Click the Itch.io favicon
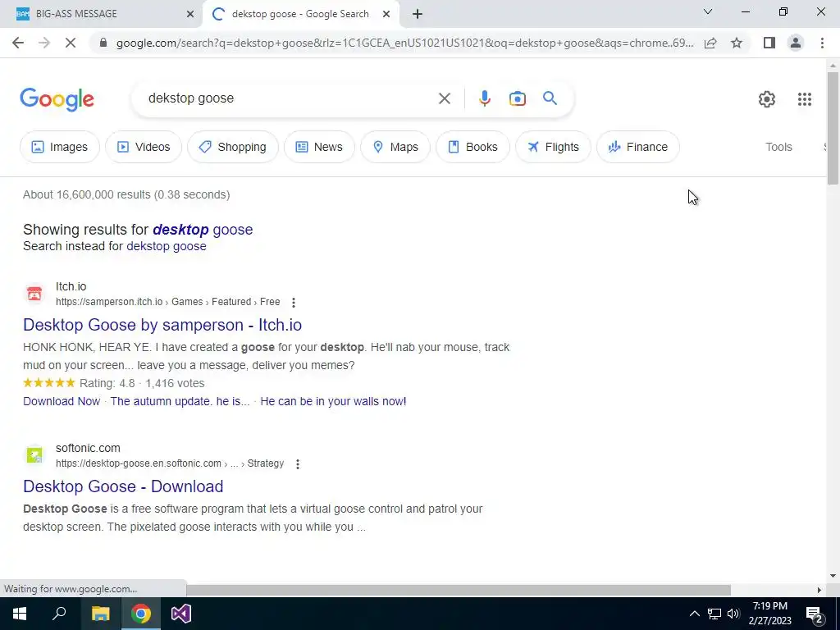Screen dimensions: 840x630 pos(34,294)
